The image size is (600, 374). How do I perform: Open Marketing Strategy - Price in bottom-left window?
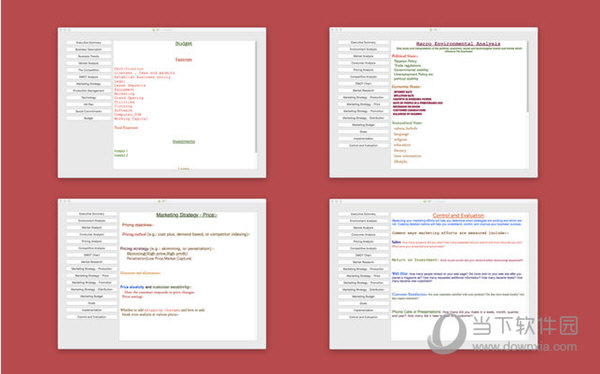tap(91, 276)
